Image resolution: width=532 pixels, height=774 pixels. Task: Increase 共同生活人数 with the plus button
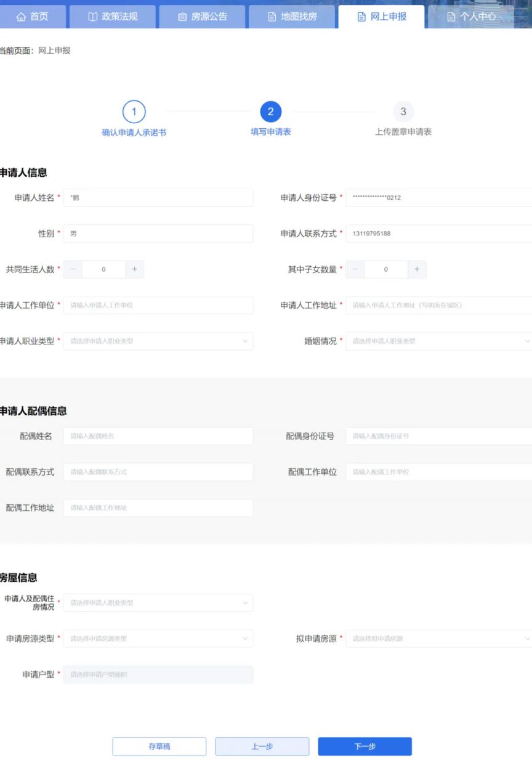point(134,269)
